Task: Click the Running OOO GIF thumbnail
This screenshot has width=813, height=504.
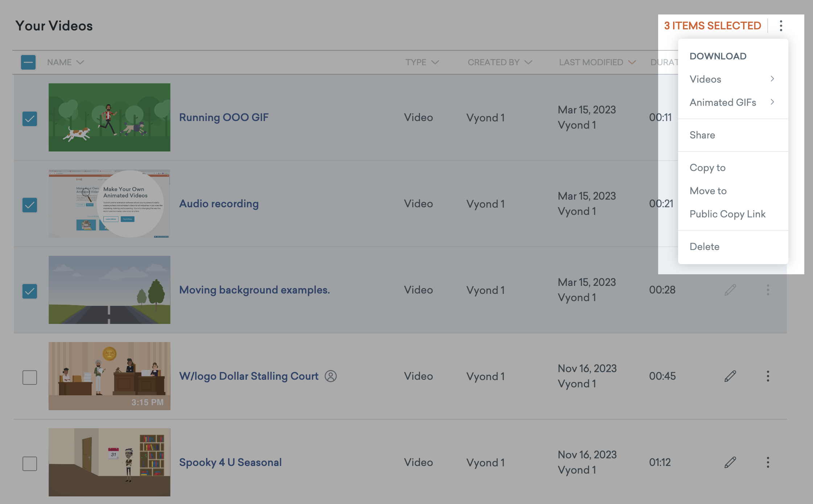Action: tap(109, 117)
